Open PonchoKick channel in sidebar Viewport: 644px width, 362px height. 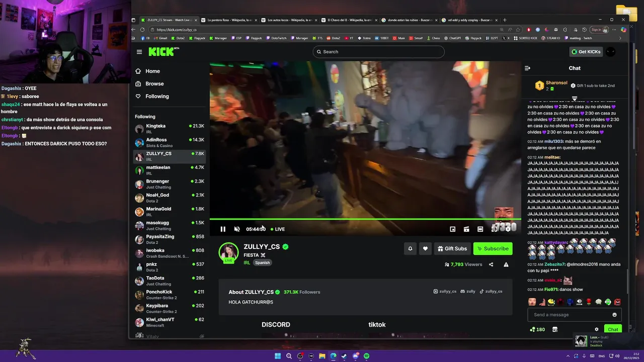coord(170,295)
